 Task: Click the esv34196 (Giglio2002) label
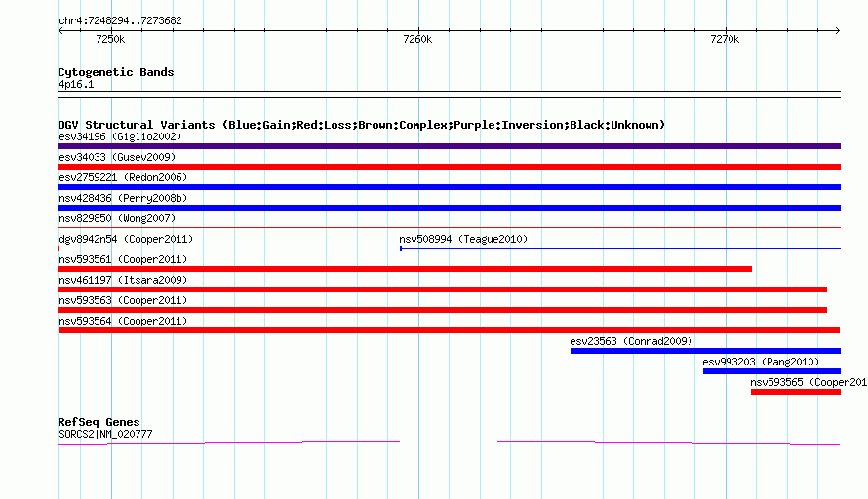[120, 136]
